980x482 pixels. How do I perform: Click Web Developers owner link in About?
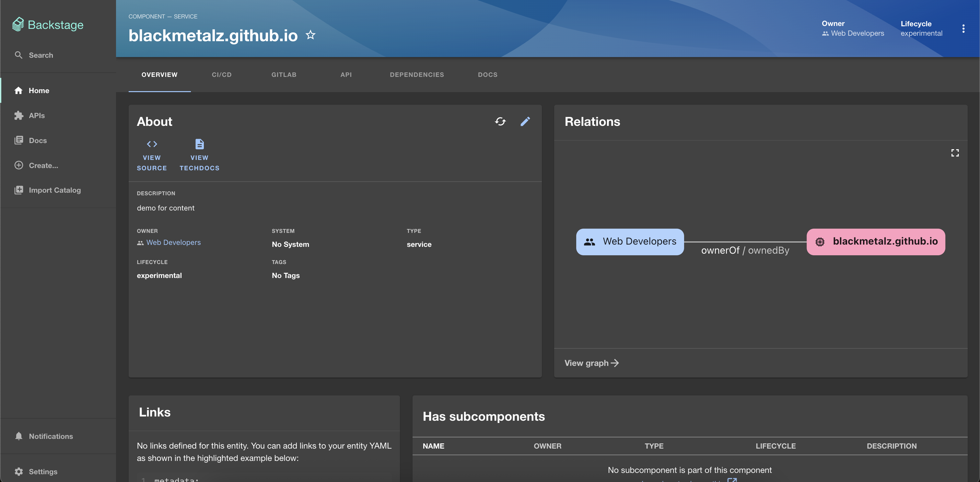(173, 243)
